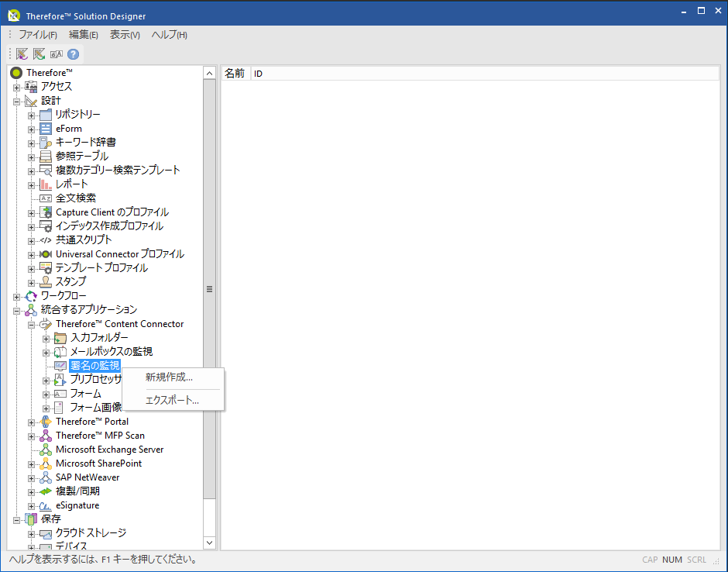Collapse the 統合するアプリケーション node
This screenshot has width=728, height=572.
(17, 311)
